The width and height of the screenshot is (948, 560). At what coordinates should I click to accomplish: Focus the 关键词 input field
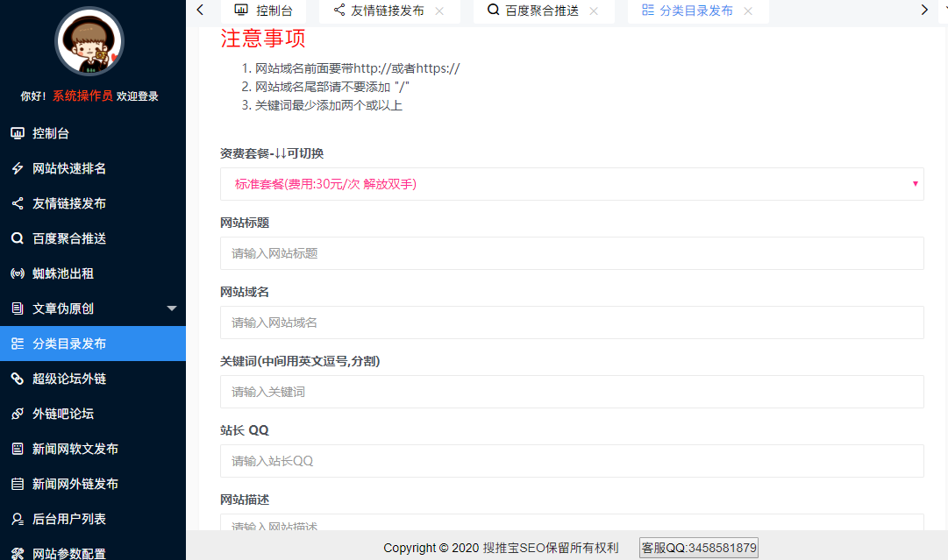point(572,392)
